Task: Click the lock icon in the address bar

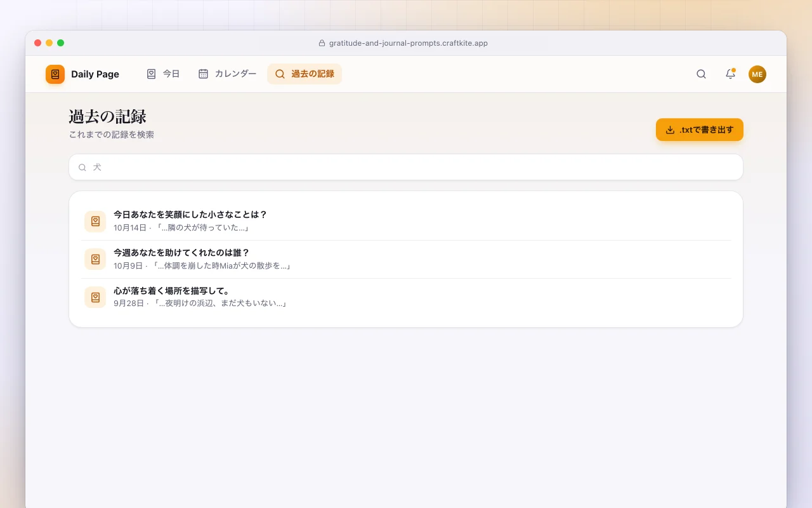Action: coord(322,43)
